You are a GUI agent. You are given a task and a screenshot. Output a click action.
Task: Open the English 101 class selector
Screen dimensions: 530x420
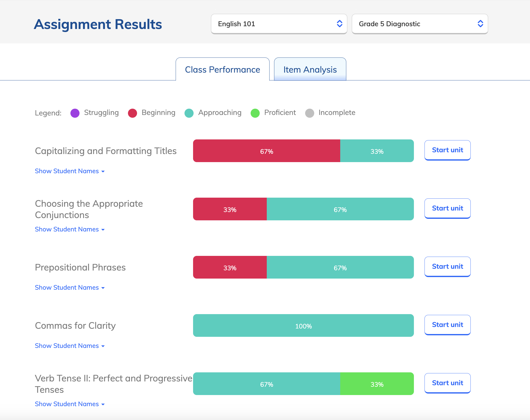tap(279, 24)
